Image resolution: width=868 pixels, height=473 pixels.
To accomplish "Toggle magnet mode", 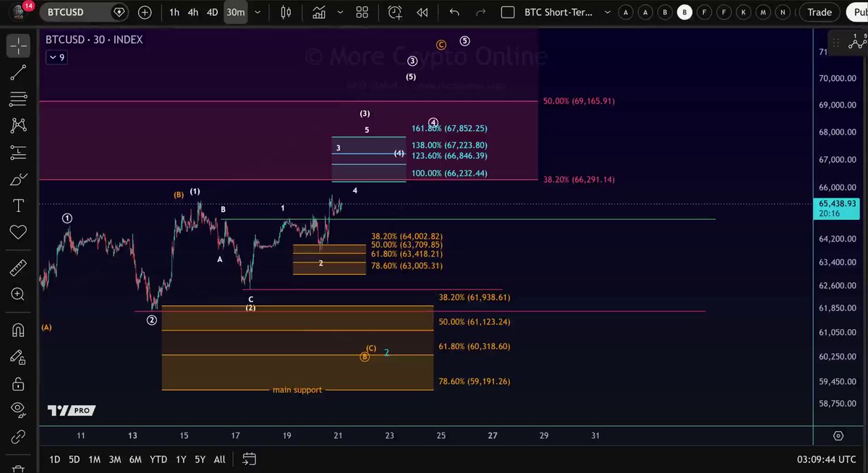I will (x=18, y=330).
